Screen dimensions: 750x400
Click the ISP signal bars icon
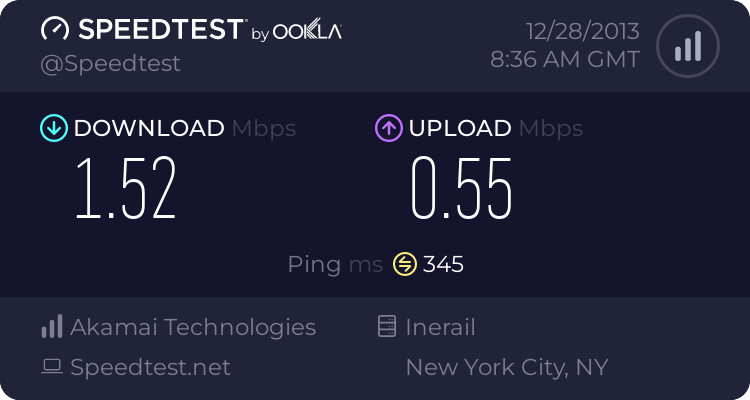pos(52,327)
